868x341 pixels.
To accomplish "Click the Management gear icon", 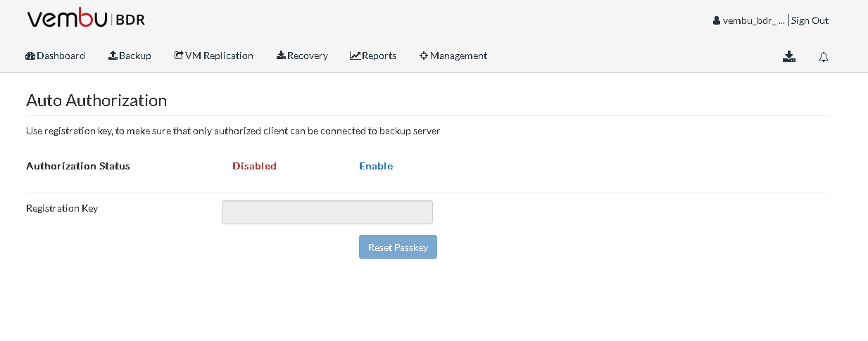I will point(424,56).
